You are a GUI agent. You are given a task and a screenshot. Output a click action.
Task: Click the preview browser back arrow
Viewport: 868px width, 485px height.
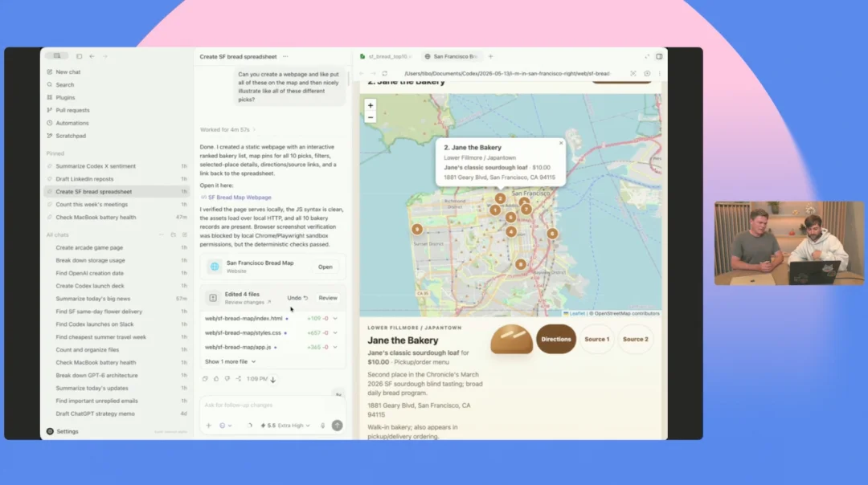pyautogui.click(x=362, y=74)
